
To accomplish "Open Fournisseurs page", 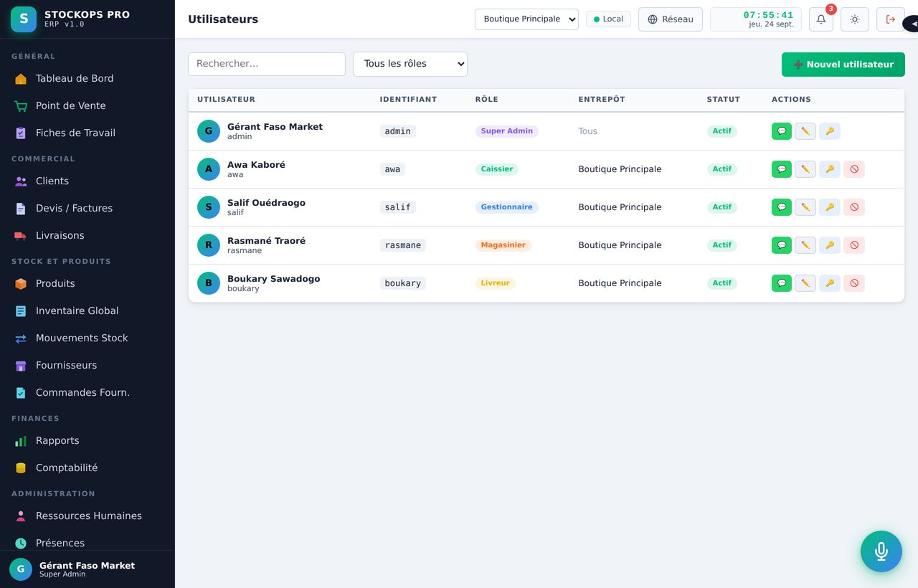I will click(87, 366).
